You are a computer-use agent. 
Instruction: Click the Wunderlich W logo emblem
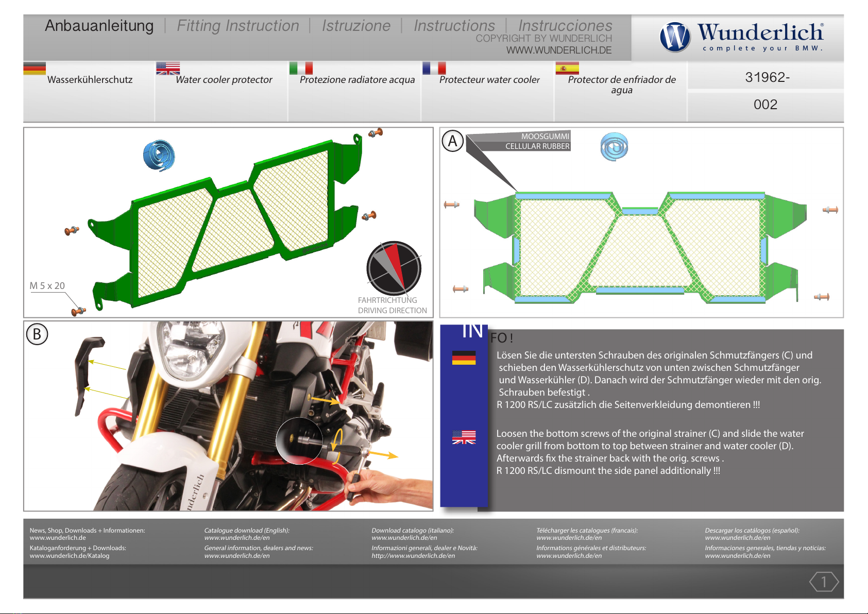(675, 37)
